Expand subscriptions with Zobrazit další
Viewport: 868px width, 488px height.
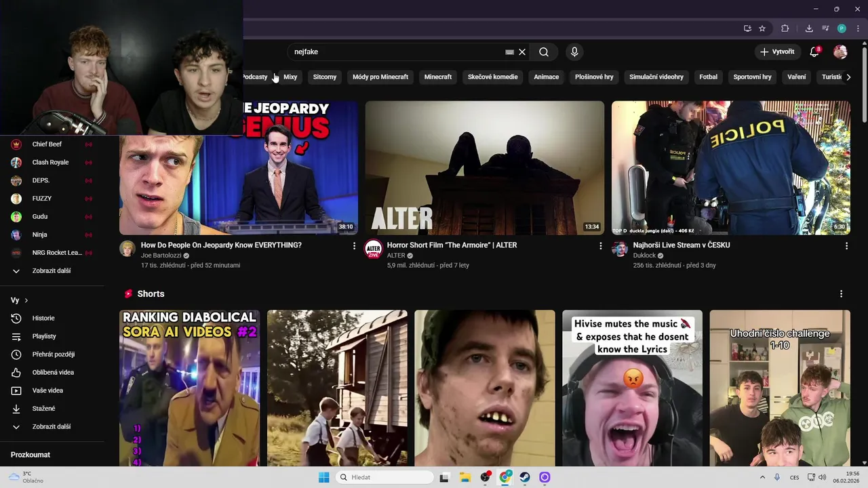click(52, 270)
